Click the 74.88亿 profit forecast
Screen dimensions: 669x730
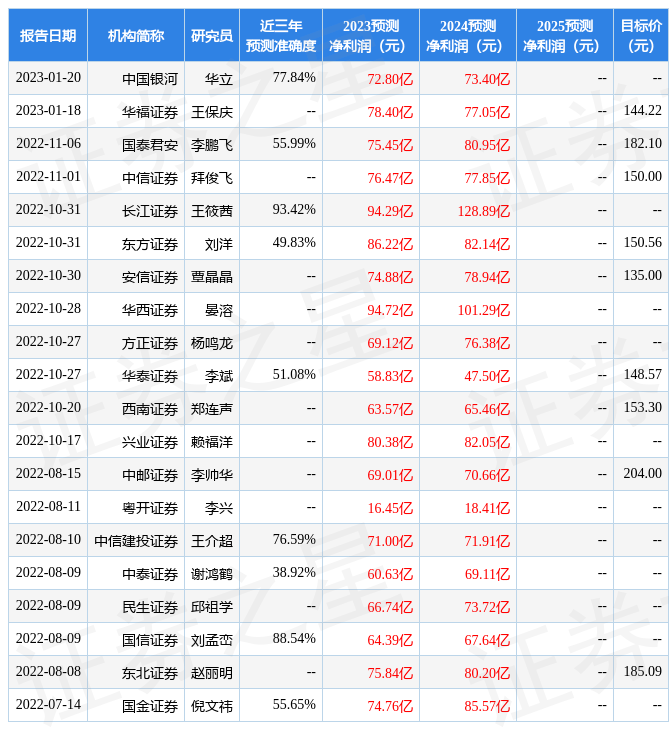pos(390,277)
